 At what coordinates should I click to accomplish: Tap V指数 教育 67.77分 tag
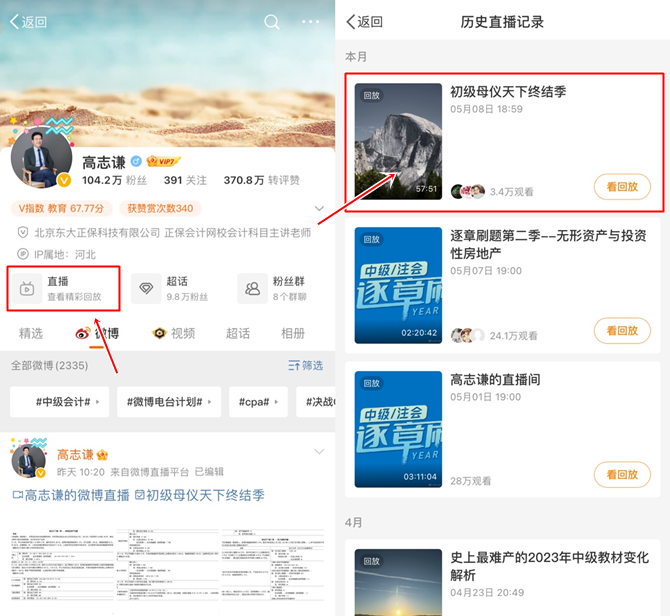[61, 208]
